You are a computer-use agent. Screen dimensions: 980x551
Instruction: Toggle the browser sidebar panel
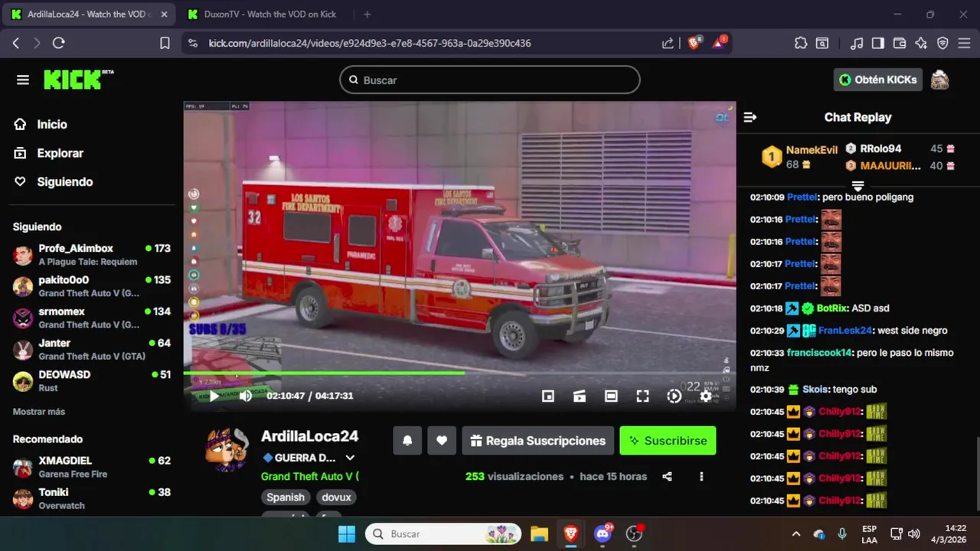pos(878,43)
